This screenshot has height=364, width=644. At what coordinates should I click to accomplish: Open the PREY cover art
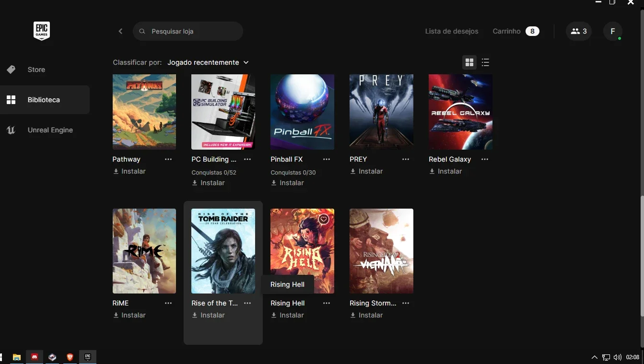(x=381, y=112)
